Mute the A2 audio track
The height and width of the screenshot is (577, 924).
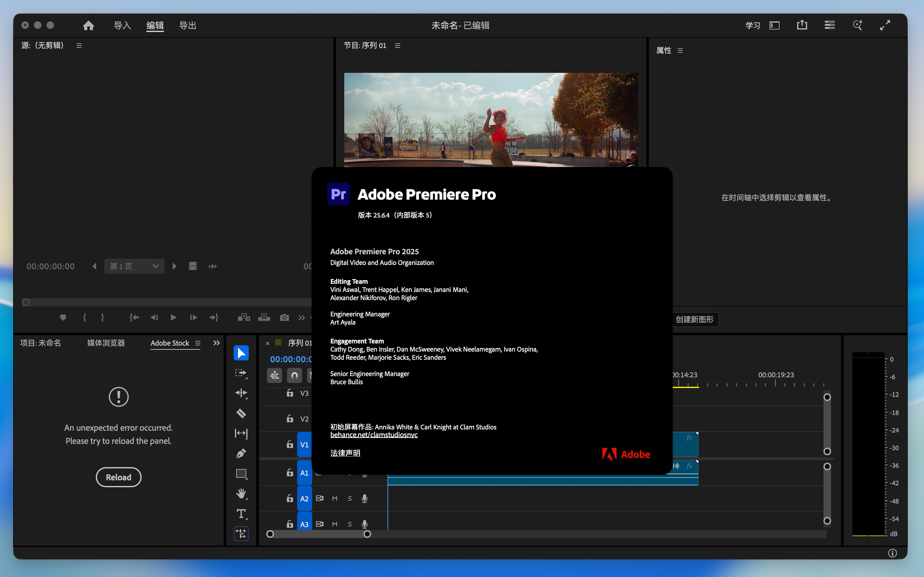(334, 499)
